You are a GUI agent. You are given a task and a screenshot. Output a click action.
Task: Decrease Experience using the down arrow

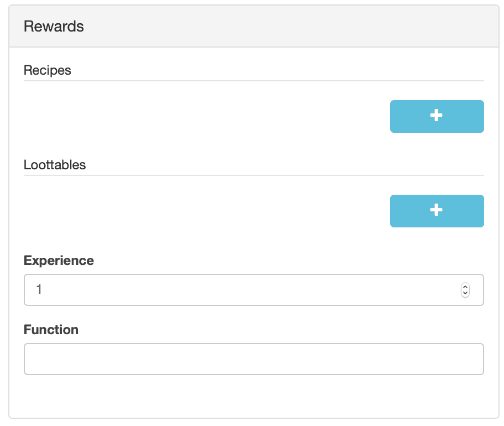coord(465,293)
